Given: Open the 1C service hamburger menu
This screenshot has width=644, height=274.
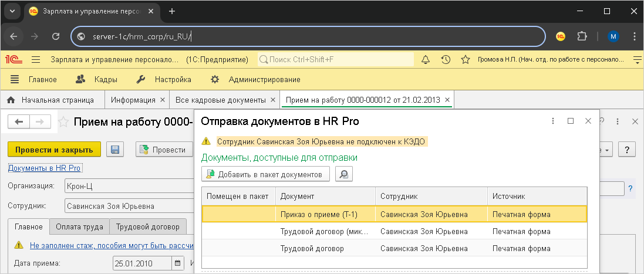Looking at the screenshot, I should [x=36, y=60].
